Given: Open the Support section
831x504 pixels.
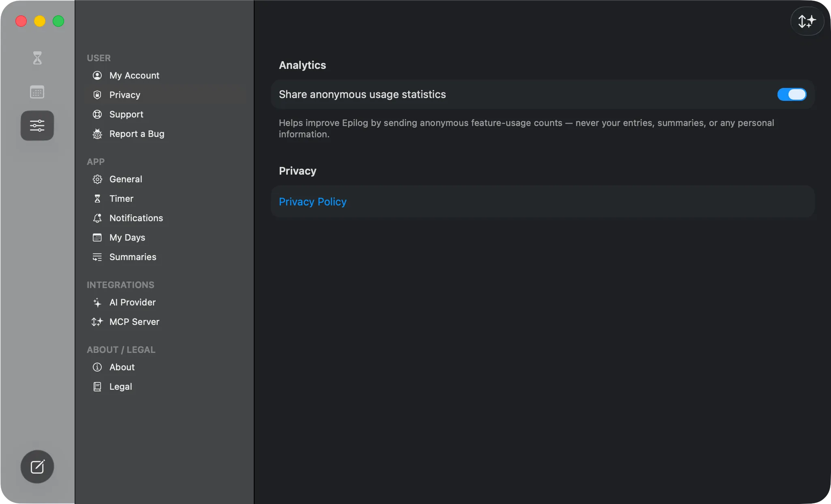Looking at the screenshot, I should (x=165, y=114).
